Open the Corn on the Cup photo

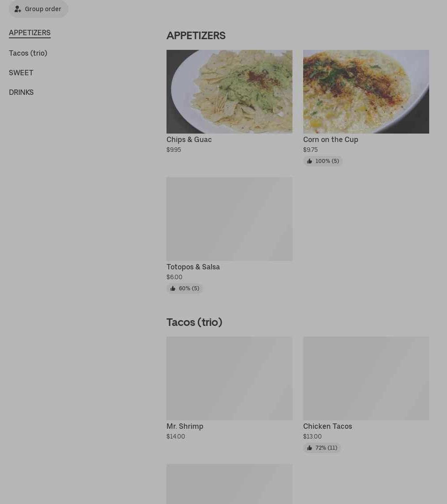pyautogui.click(x=366, y=92)
